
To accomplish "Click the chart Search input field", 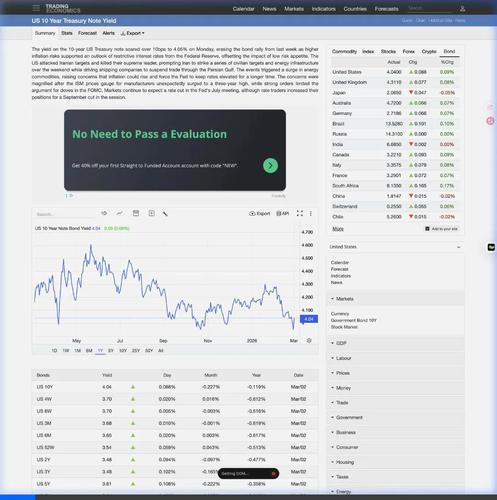I will (x=64, y=214).
